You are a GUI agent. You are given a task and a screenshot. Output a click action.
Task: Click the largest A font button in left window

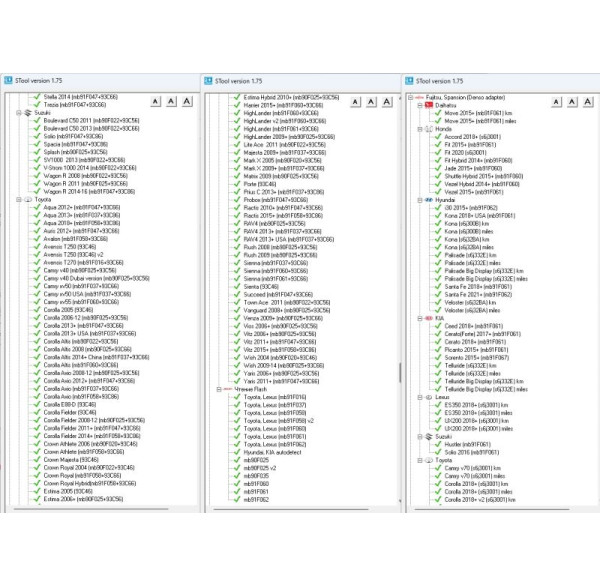point(187,101)
